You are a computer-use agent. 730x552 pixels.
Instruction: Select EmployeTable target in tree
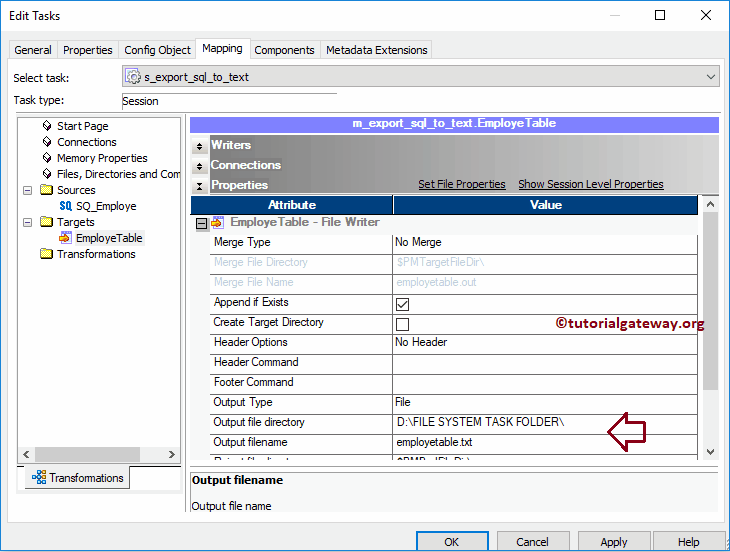[x=109, y=238]
